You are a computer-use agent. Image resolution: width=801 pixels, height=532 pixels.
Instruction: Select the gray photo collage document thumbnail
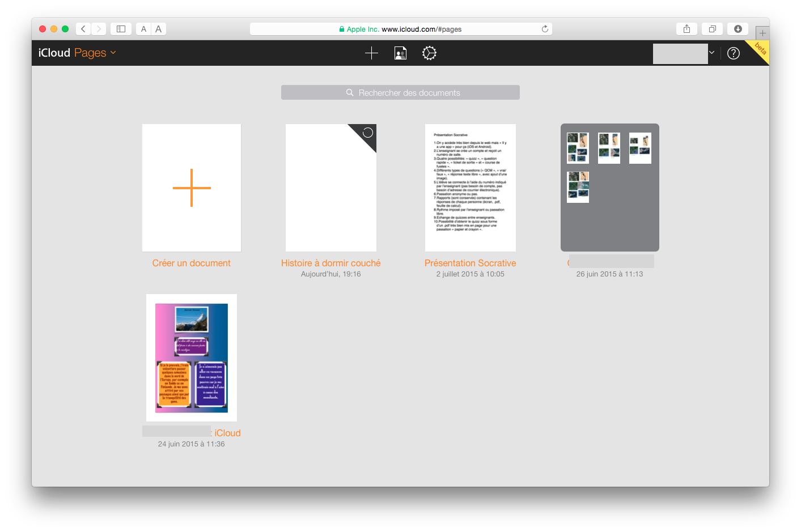click(x=609, y=188)
